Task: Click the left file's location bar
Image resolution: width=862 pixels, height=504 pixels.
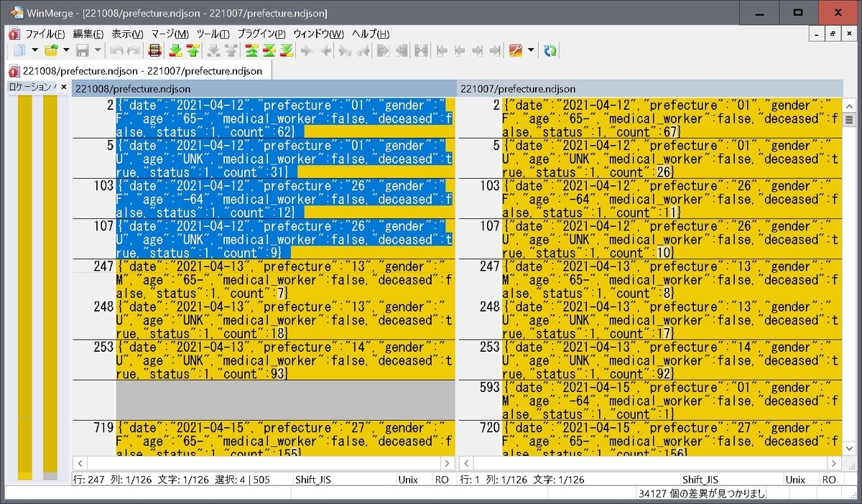Action: point(25,287)
